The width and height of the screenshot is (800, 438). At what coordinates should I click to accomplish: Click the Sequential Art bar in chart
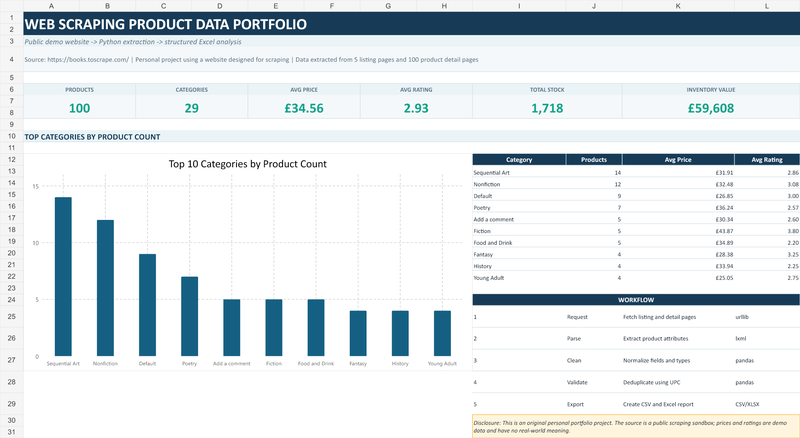63,276
